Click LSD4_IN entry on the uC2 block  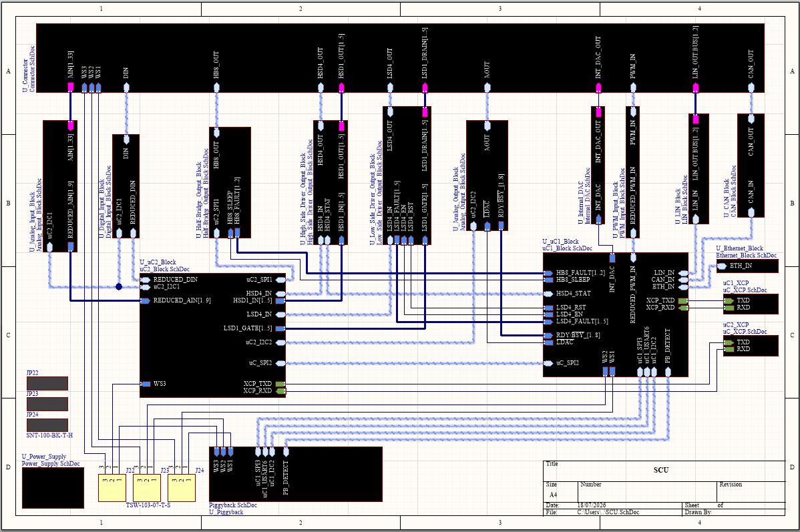[x=266, y=314]
